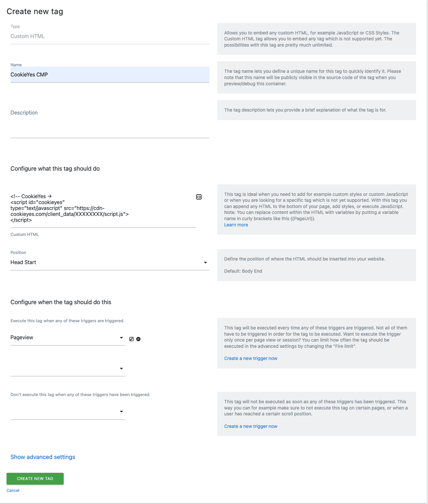Screen dimensions: 428x504
Task: Click the Pageview trigger selection text
Action: [x=22, y=338]
